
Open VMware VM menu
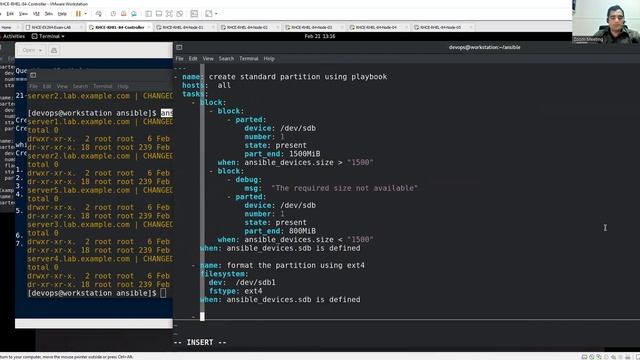(x=36, y=13)
